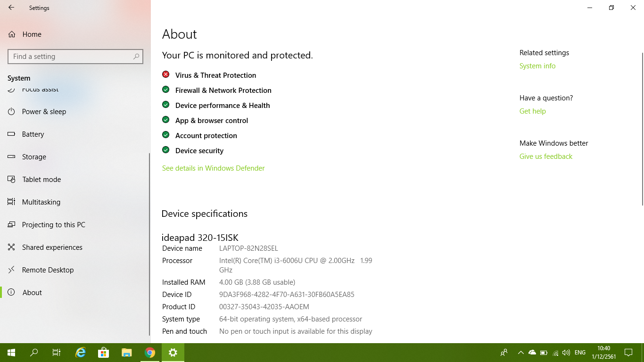Click the Your PC is monitored and protected text
Viewport: 644px width, 362px height.
coord(237,55)
